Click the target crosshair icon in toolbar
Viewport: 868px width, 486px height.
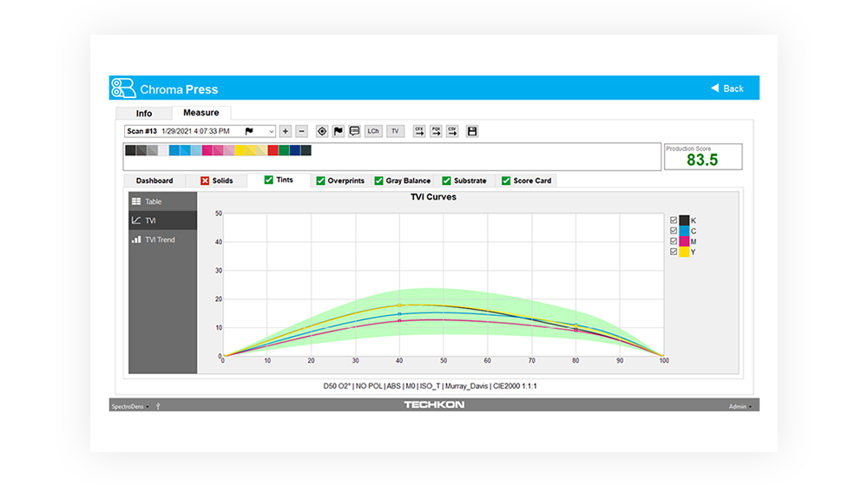click(322, 131)
